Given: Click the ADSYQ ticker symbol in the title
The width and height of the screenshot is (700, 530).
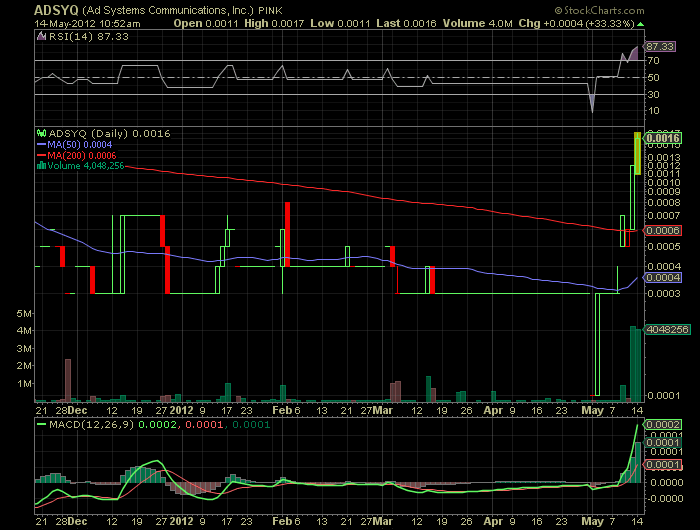Looking at the screenshot, I should [56, 10].
